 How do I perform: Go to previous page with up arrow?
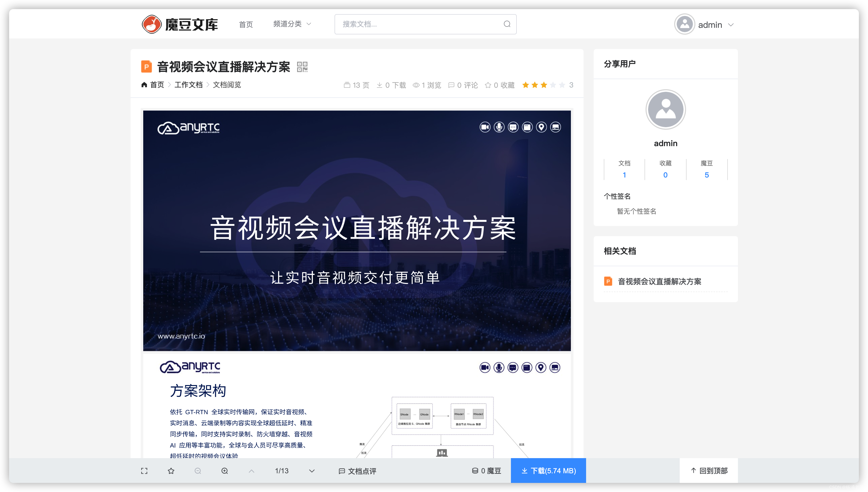pyautogui.click(x=251, y=471)
